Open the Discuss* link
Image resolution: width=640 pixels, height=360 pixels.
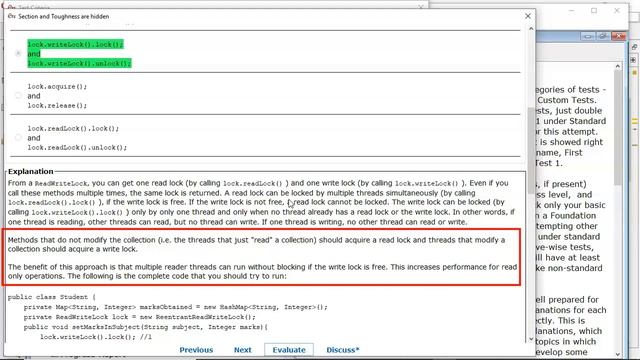point(343,350)
